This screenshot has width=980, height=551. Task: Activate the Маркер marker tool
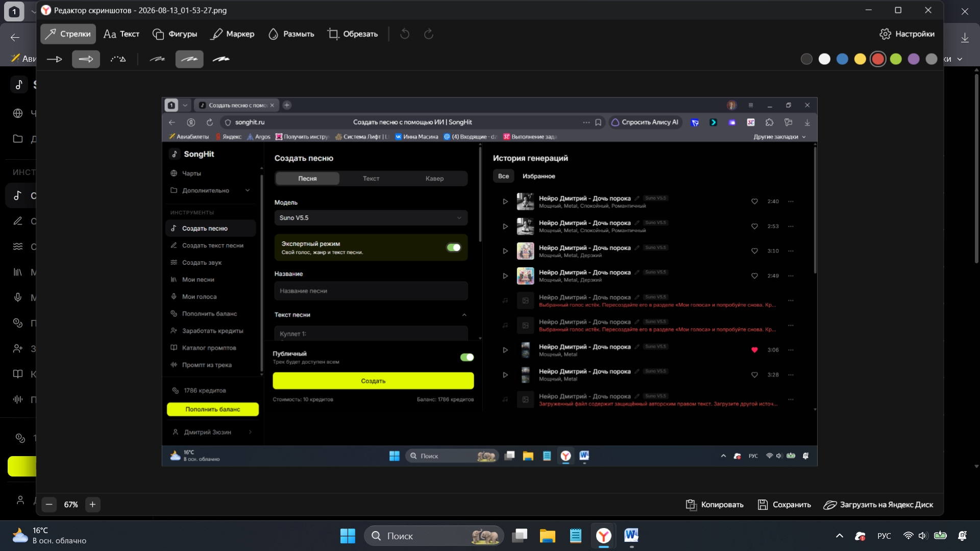(233, 34)
